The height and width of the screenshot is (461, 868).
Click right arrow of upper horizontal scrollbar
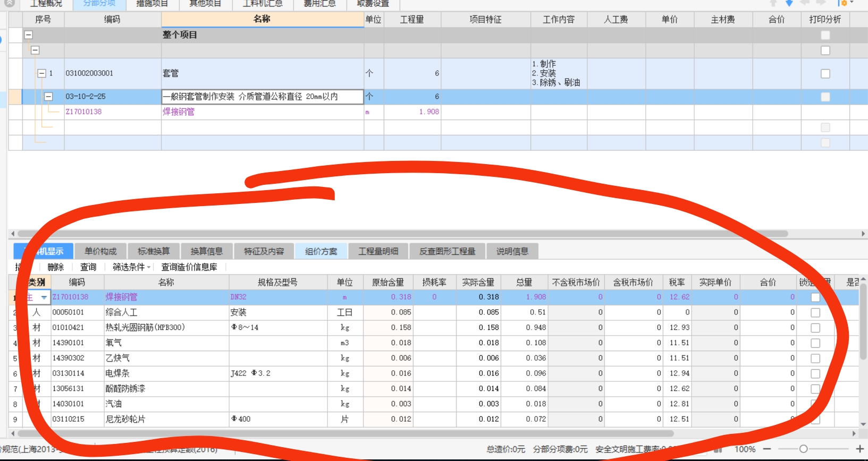click(x=863, y=234)
